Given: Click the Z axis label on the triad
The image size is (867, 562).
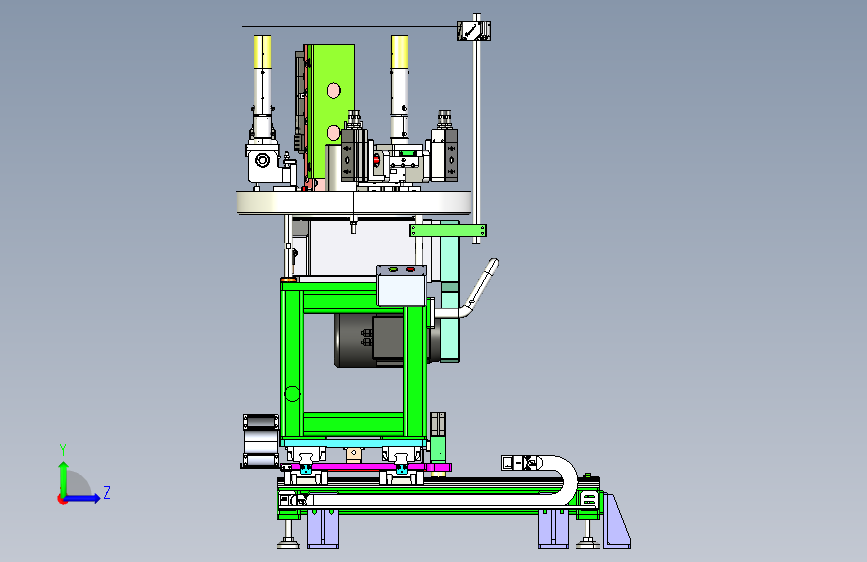Looking at the screenshot, I should (x=107, y=492).
